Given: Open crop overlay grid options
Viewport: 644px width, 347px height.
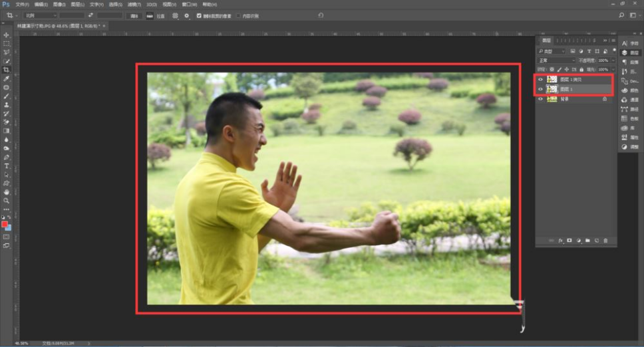Looking at the screenshot, I should coord(175,15).
